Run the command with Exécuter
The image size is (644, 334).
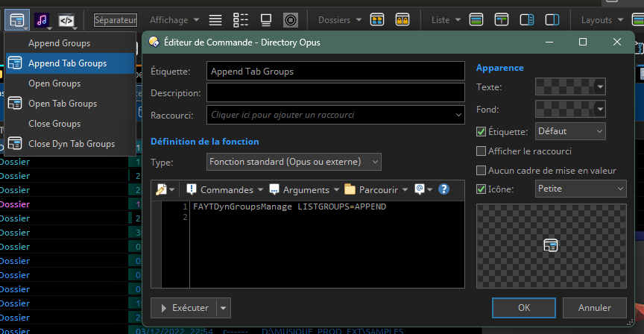pos(183,308)
